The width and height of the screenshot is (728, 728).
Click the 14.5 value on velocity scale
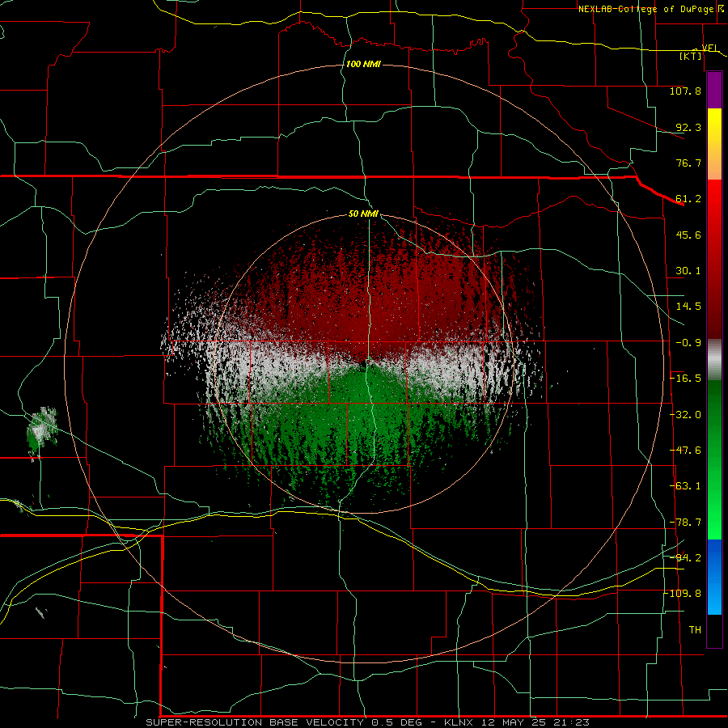tap(688, 307)
